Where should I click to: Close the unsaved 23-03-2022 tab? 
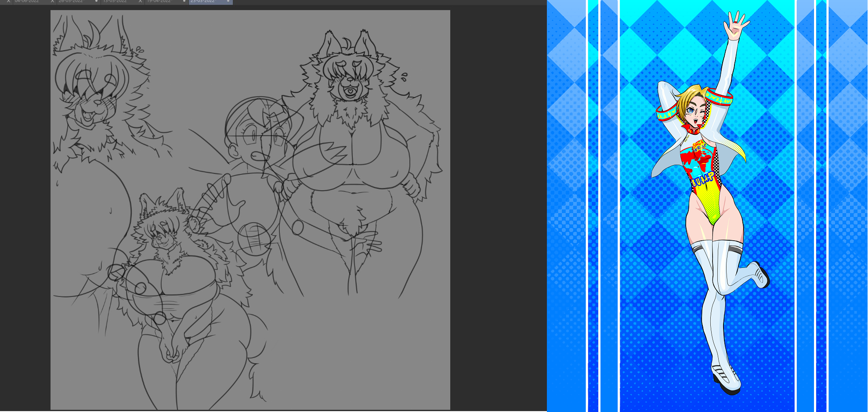point(228,1)
